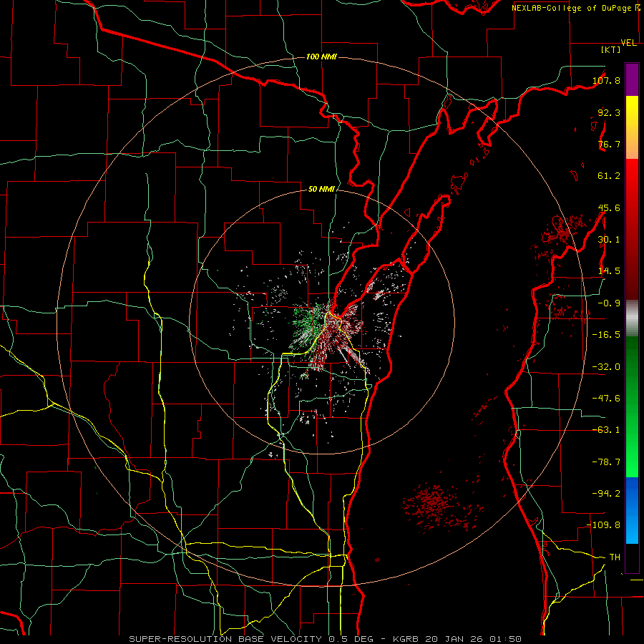Image resolution: width=644 pixels, height=644 pixels.
Task: Click the 100 NMI range ring label
Action: (x=321, y=57)
